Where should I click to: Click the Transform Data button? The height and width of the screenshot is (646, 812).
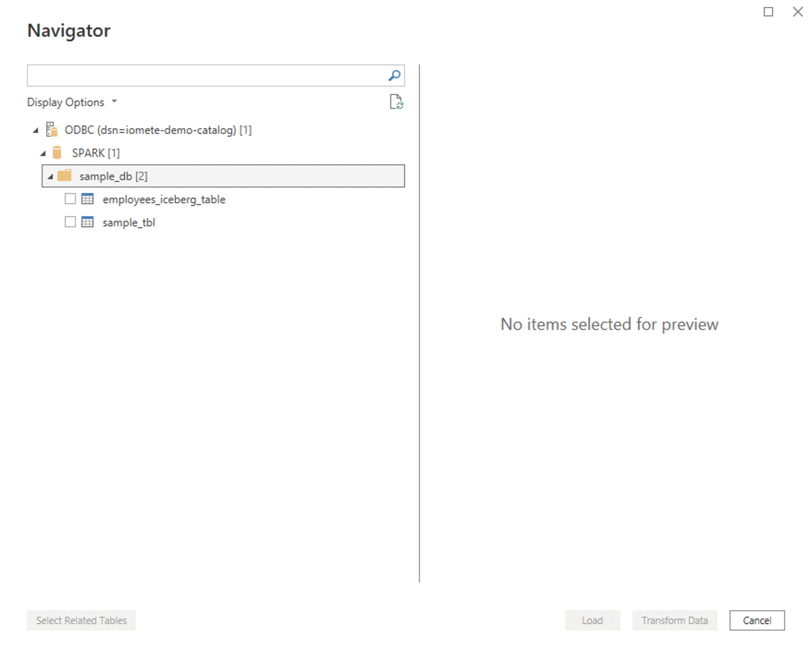tap(675, 620)
